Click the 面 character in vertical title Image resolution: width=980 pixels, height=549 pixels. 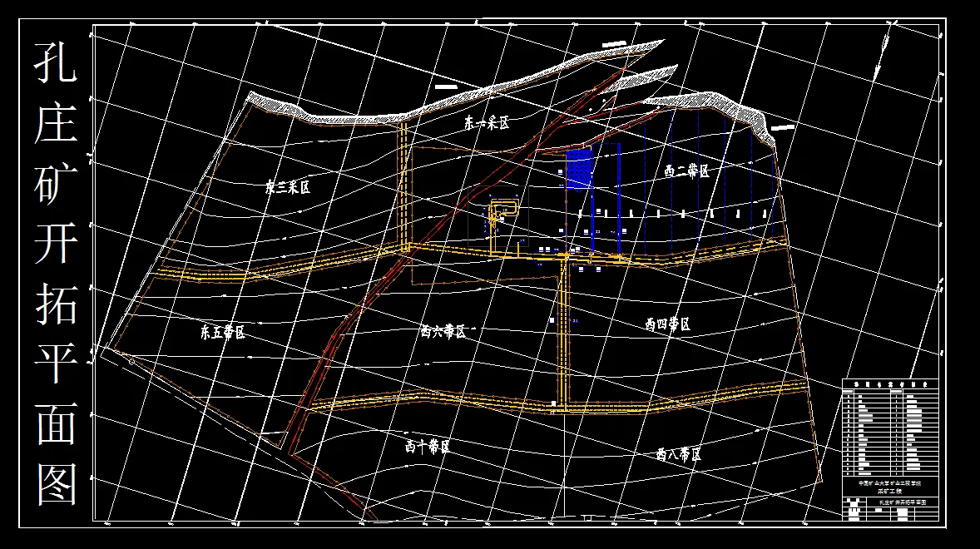56,423
